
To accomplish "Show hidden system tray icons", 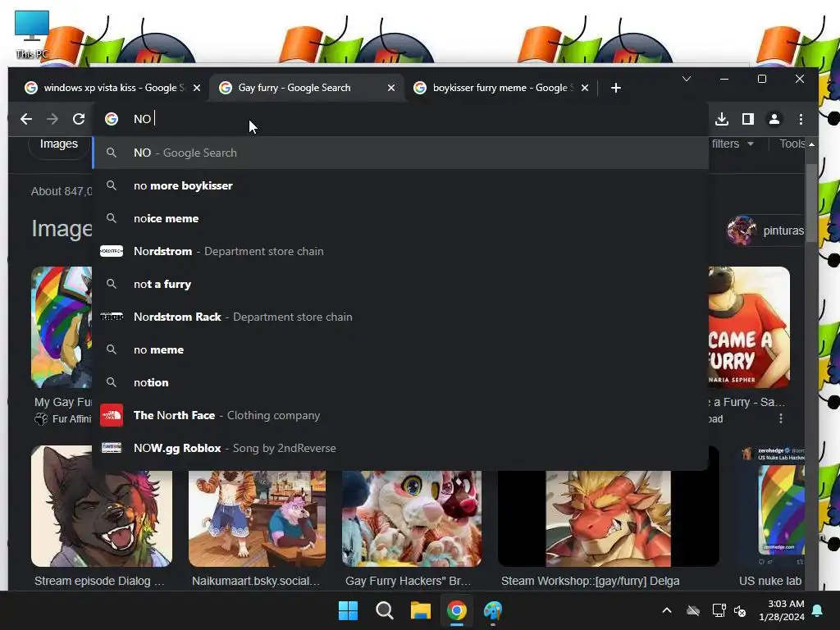I will pos(667,610).
